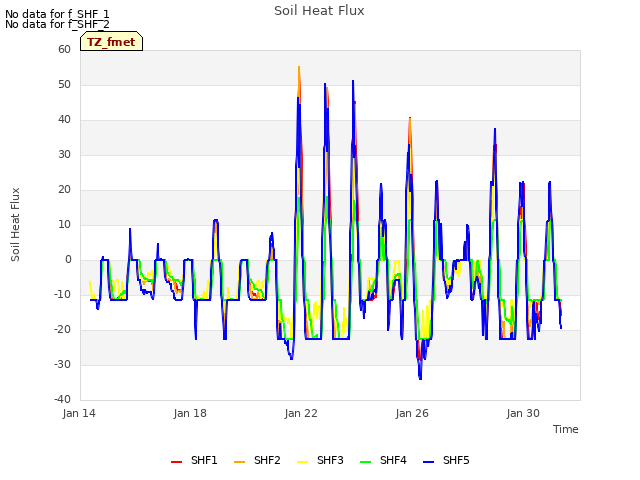Screen dimensions: 640x480
Task: Click the -30 y-axis tick label
Action: (62, 364)
